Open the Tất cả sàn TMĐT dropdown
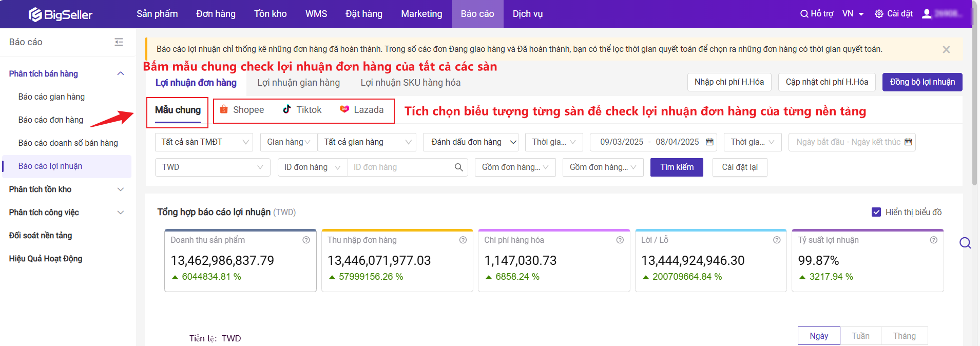 (204, 142)
